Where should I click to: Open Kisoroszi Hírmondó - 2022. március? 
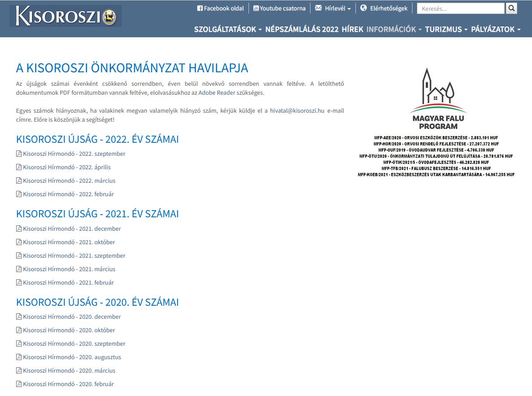pos(69,180)
